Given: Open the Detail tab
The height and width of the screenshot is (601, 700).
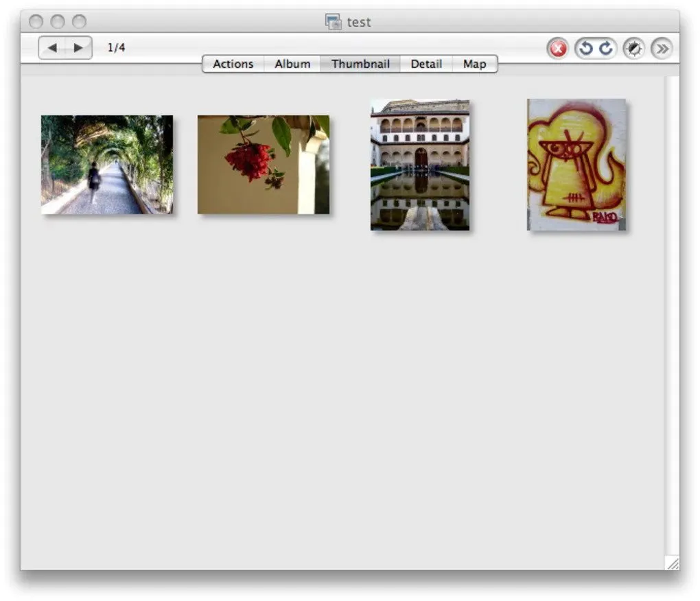Looking at the screenshot, I should (x=426, y=64).
